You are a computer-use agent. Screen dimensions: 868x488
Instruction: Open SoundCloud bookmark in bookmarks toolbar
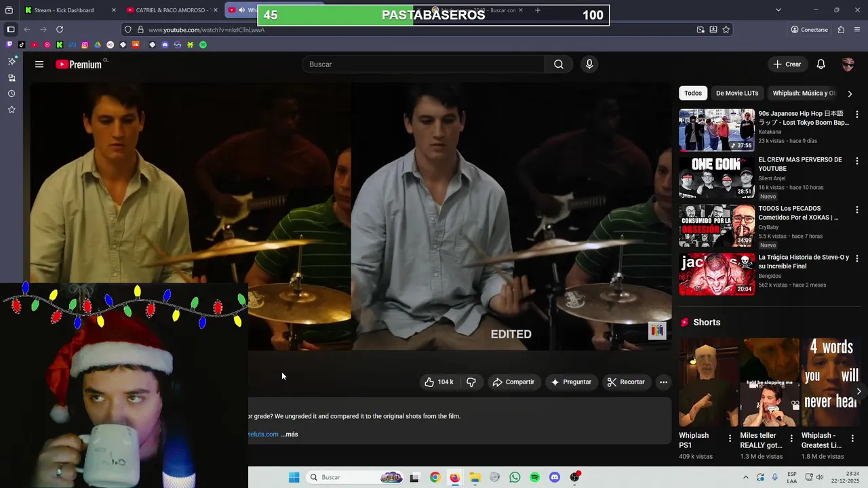coord(136,45)
